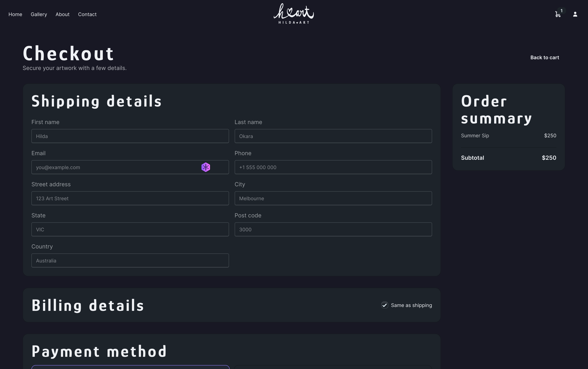Click the Phone number input
Image resolution: width=588 pixels, height=369 pixels.
click(x=333, y=167)
